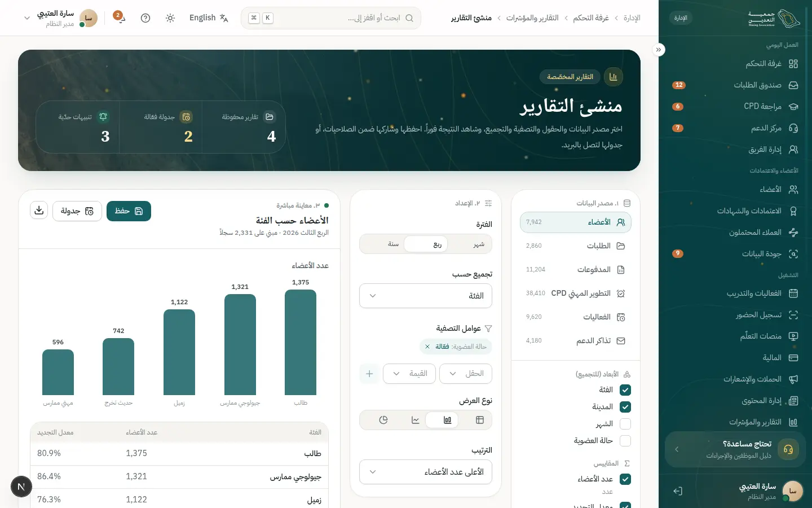The width and height of the screenshot is (812, 508).
Task: Open the القيمة filter value dropdown
Action: click(409, 374)
